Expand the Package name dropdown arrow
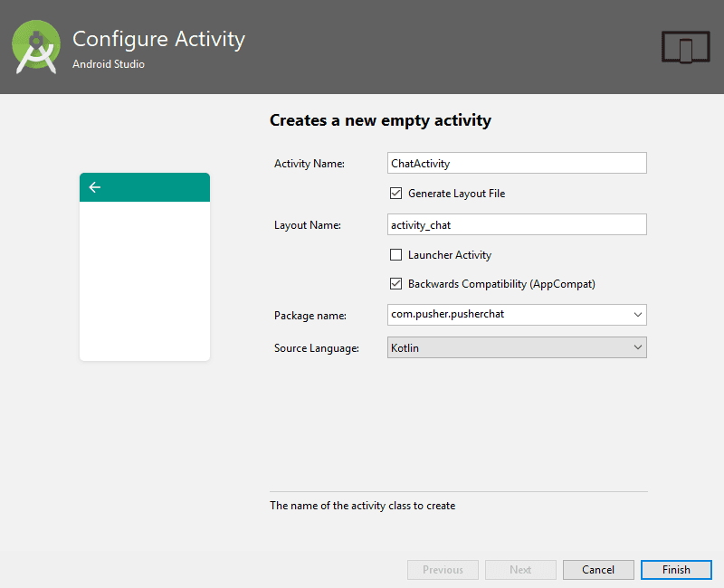The height and width of the screenshot is (588, 724). [x=638, y=315]
